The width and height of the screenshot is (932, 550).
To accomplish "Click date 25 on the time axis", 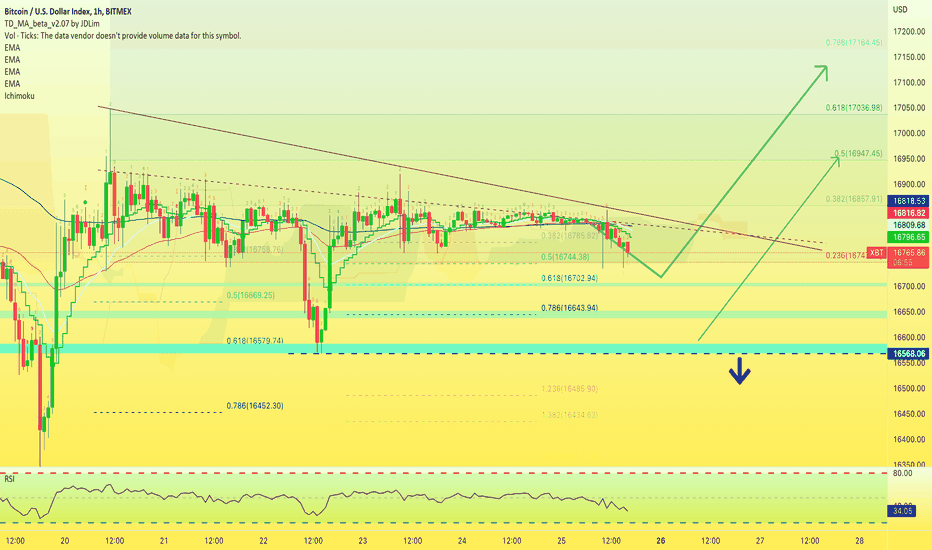I will pos(562,540).
